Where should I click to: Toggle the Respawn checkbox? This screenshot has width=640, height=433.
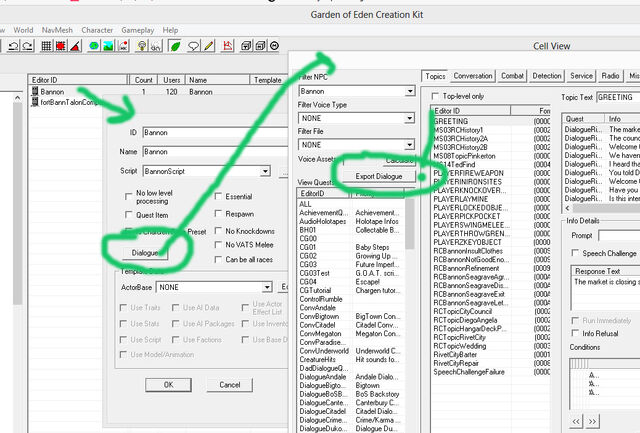218,213
